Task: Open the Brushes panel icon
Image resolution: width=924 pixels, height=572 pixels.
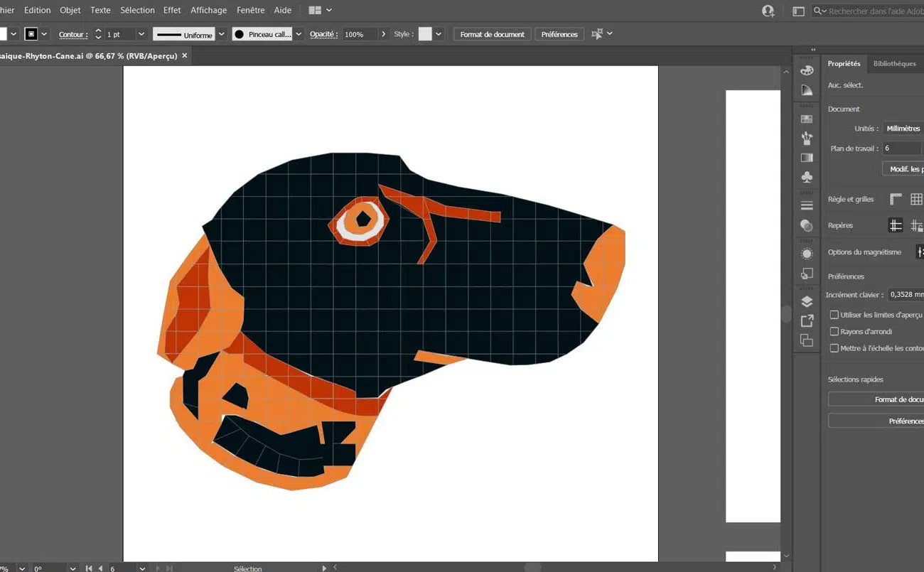Action: 807,139
